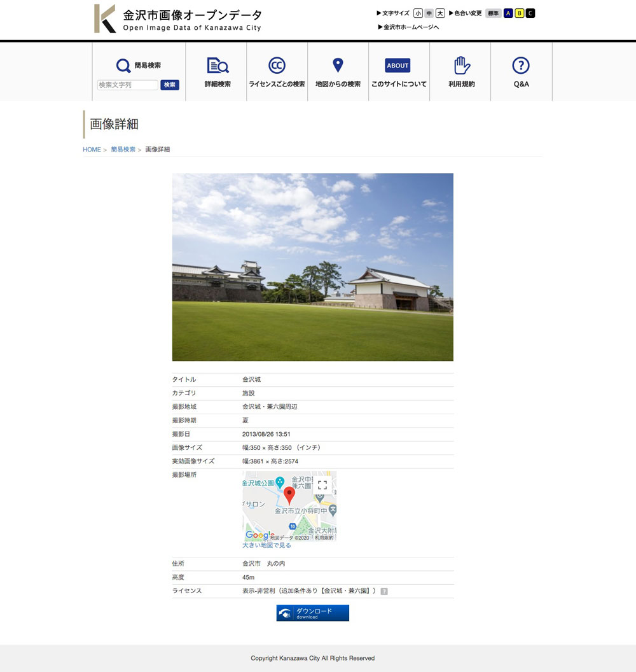Click the 金沢城 title value
The width and height of the screenshot is (636, 672).
(x=251, y=379)
